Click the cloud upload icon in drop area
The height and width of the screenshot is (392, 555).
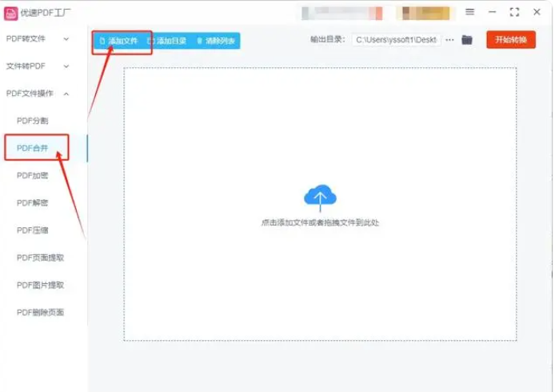(x=320, y=198)
